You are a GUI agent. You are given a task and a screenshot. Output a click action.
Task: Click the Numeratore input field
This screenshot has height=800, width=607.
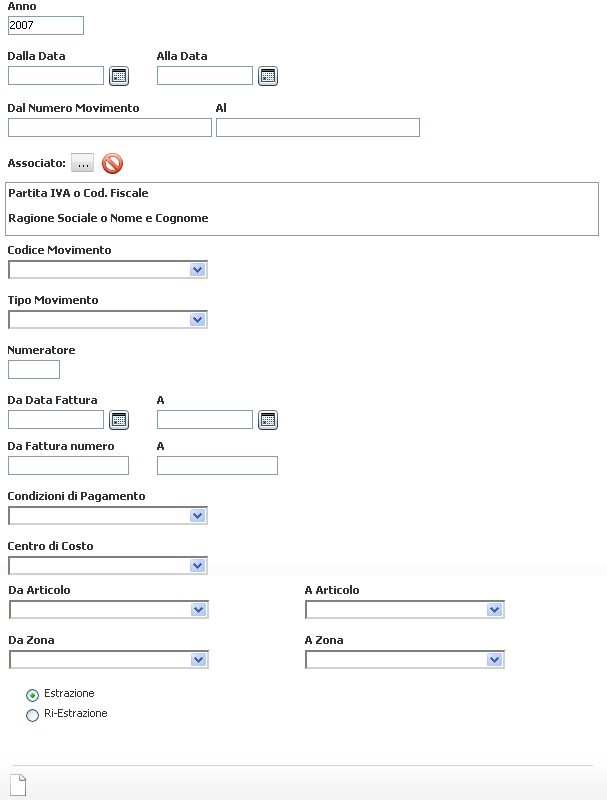[x=34, y=369]
